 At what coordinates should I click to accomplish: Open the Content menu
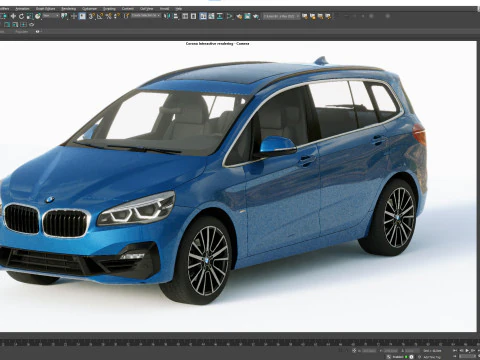[x=128, y=9]
